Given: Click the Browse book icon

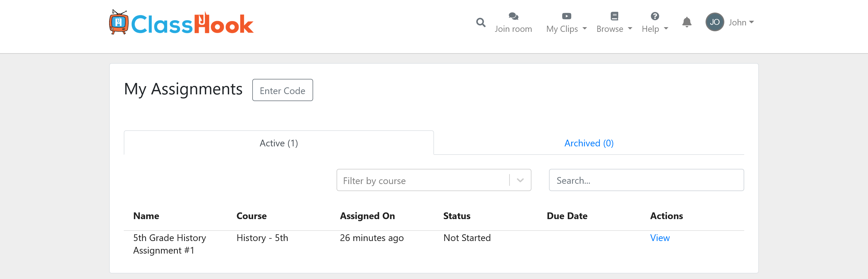Looking at the screenshot, I should (x=614, y=16).
